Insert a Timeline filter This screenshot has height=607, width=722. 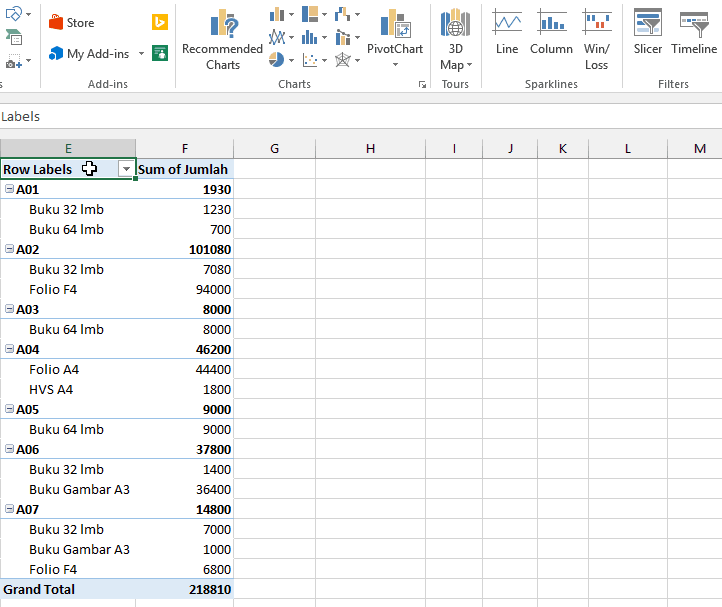pos(694,31)
